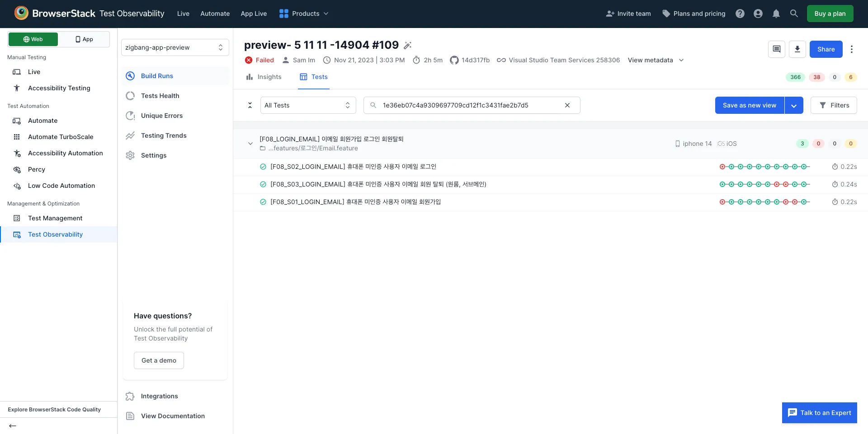Click the Automate TurboScale grid icon
868x434 pixels.
point(17,137)
